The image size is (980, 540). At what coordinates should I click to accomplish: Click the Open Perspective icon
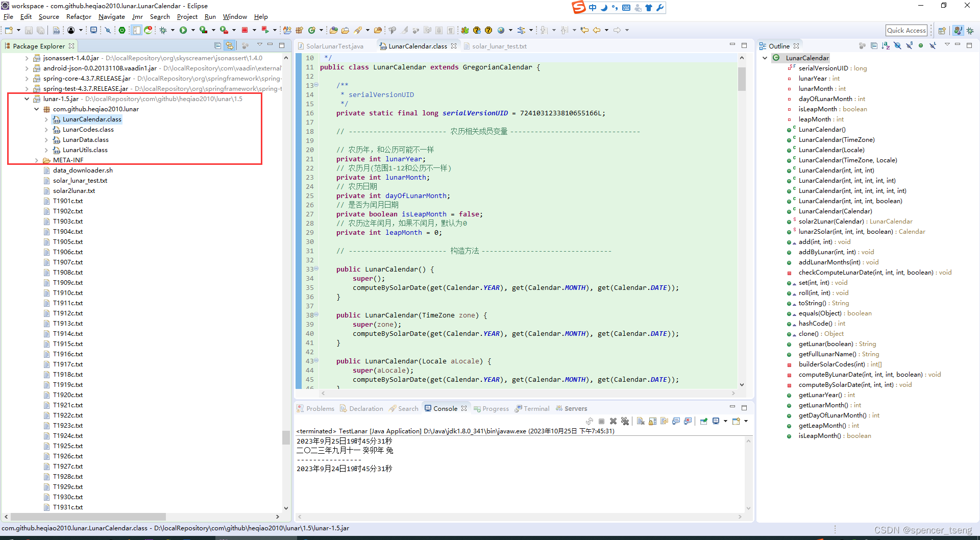tap(942, 31)
